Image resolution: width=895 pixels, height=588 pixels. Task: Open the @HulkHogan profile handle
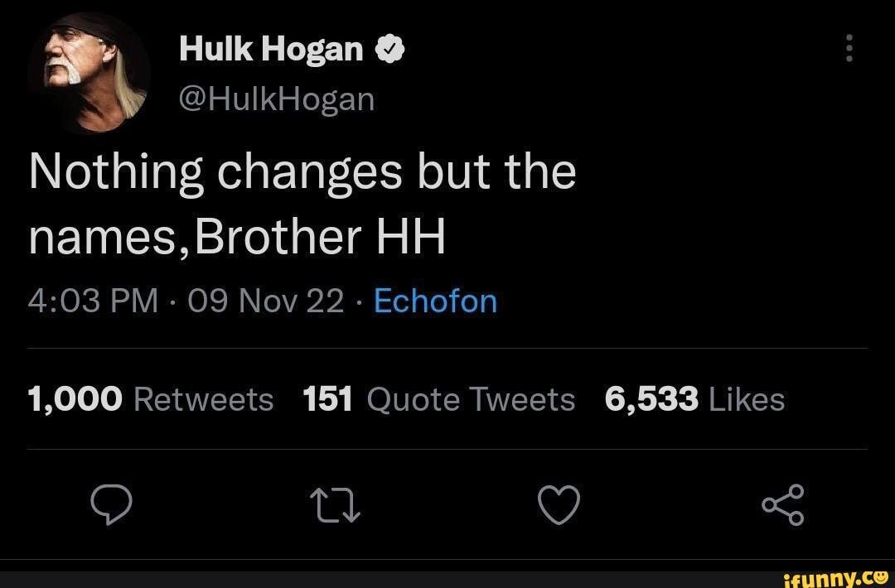pos(277,98)
